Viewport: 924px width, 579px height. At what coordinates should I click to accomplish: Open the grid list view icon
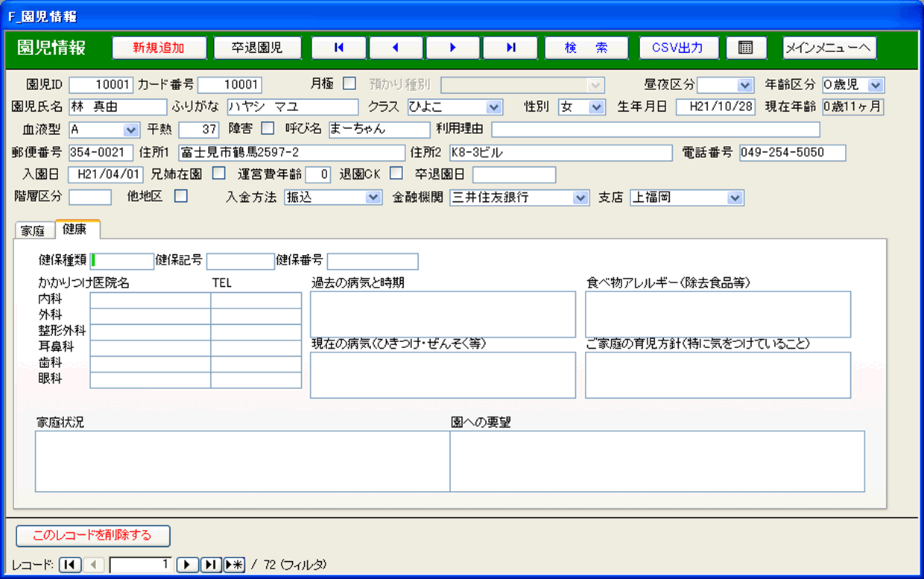click(x=745, y=48)
